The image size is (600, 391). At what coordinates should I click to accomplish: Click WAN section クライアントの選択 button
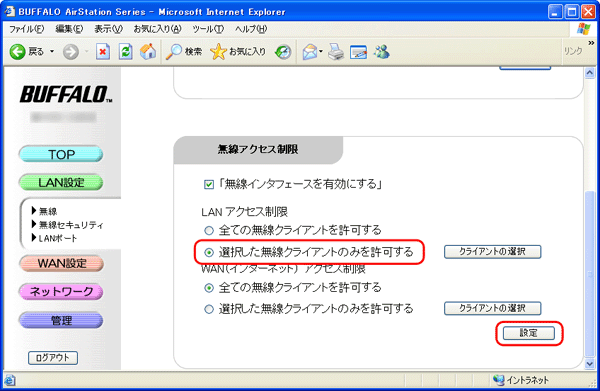492,308
